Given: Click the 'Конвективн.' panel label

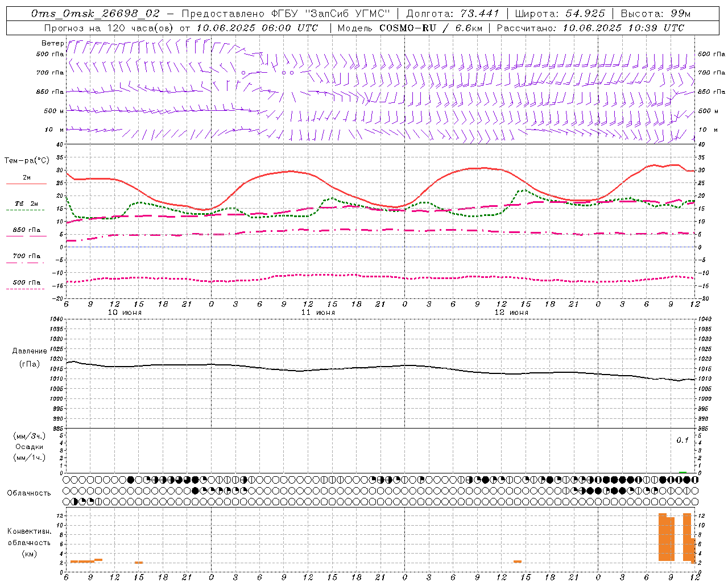Looking at the screenshot, I should 29,531.
